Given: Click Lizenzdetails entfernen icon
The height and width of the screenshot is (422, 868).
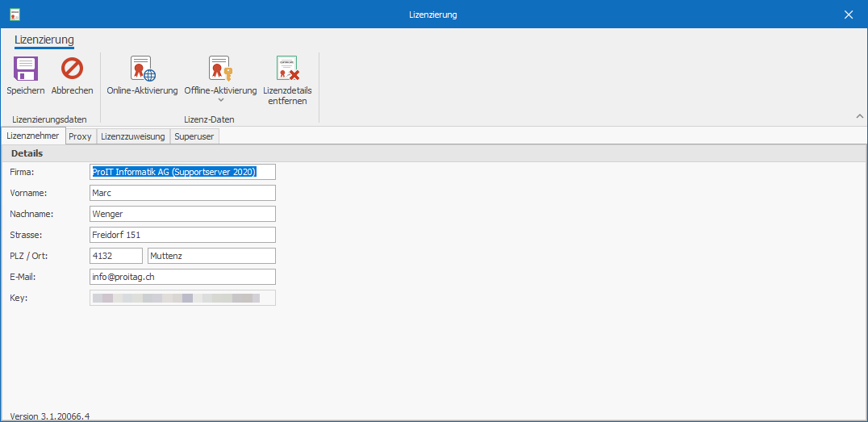Looking at the screenshot, I should pyautogui.click(x=287, y=69).
